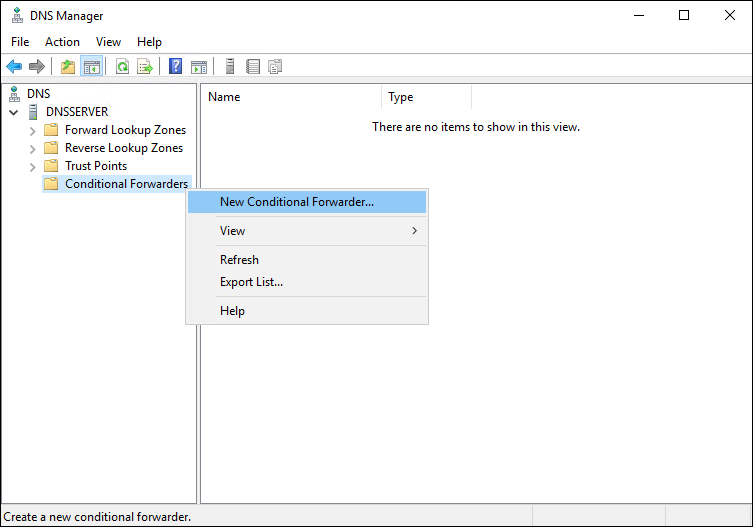The width and height of the screenshot is (753, 527).
Task: Click the DNS Manager title bar icon
Action: pos(17,15)
